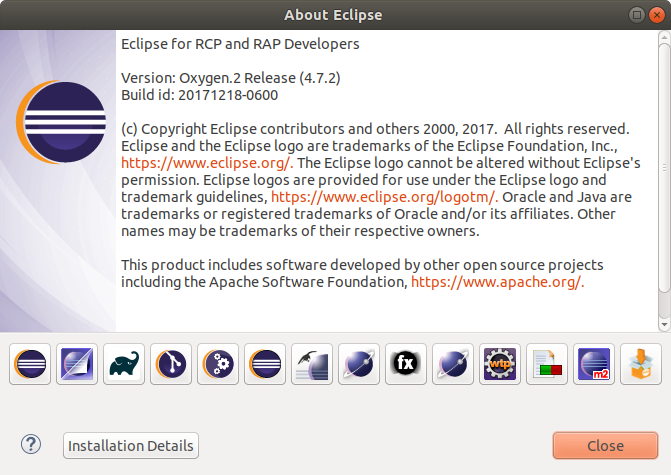Open the wtp Web Tools Platform icon
The width and height of the screenshot is (671, 475).
[x=500, y=364]
